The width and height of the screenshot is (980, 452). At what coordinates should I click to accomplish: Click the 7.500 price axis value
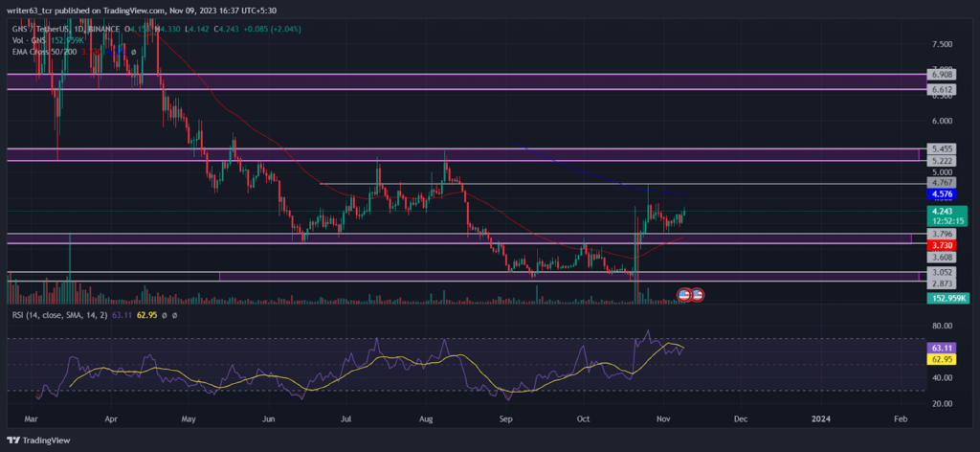coord(942,44)
